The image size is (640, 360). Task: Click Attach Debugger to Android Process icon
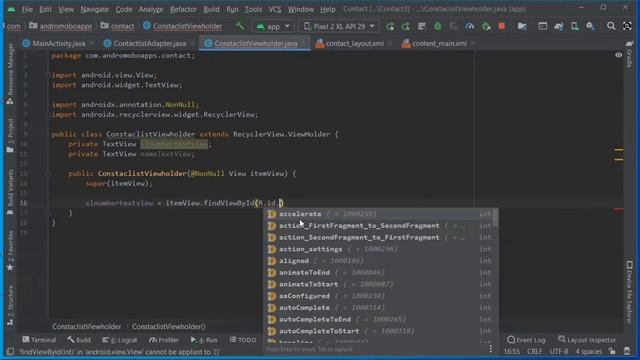(486, 27)
